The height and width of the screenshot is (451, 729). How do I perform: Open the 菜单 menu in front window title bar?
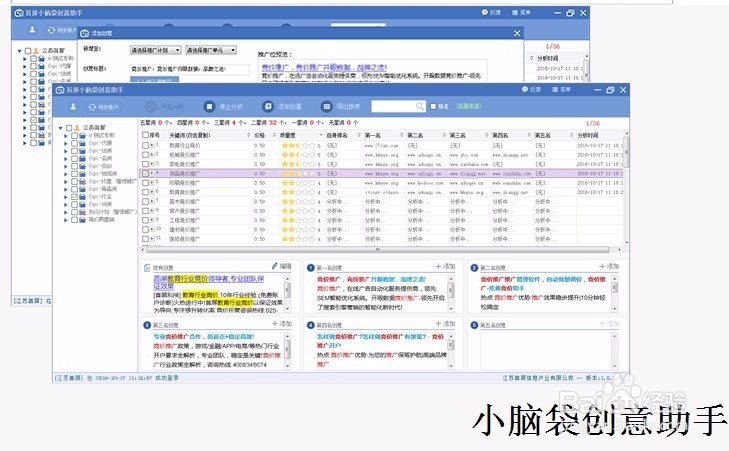(561, 89)
